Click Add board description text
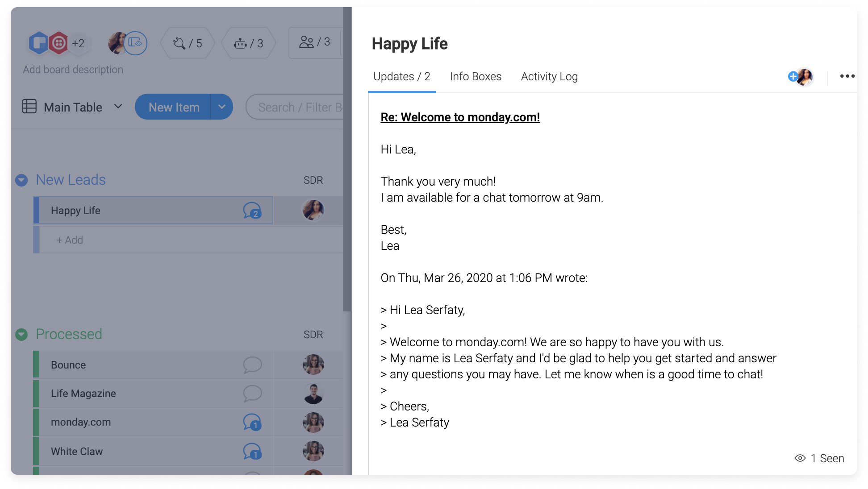Viewport: 868px width, 489px height. [x=73, y=70]
